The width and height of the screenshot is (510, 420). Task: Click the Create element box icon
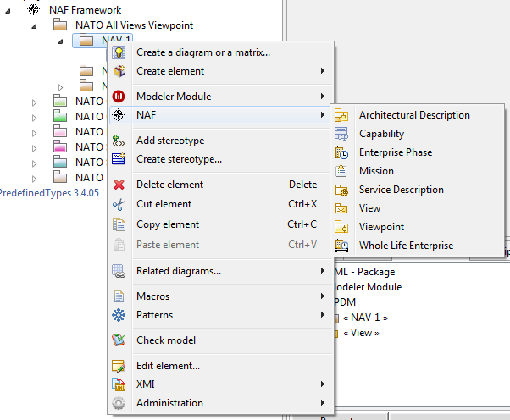click(119, 71)
